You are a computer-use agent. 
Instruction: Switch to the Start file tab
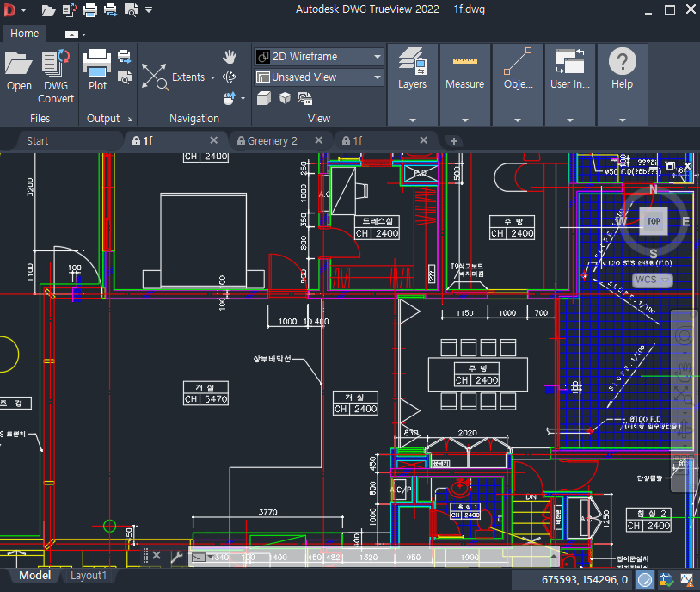point(38,141)
